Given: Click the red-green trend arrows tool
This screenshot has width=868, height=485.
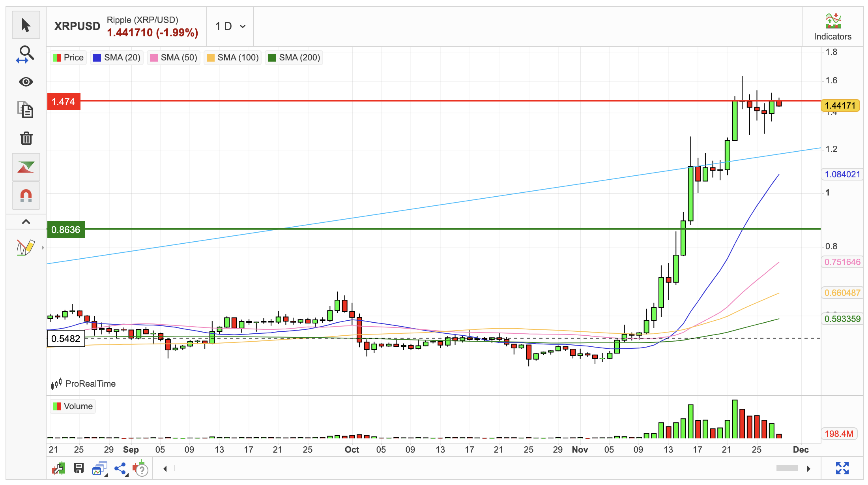Looking at the screenshot, I should tap(26, 167).
